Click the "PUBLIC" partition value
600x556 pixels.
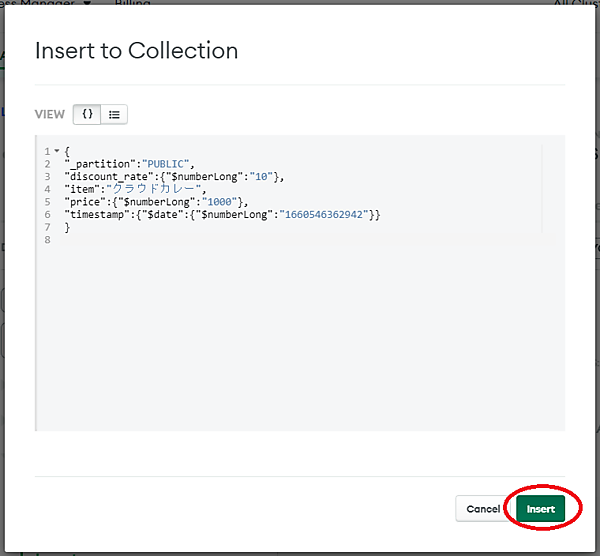point(168,164)
